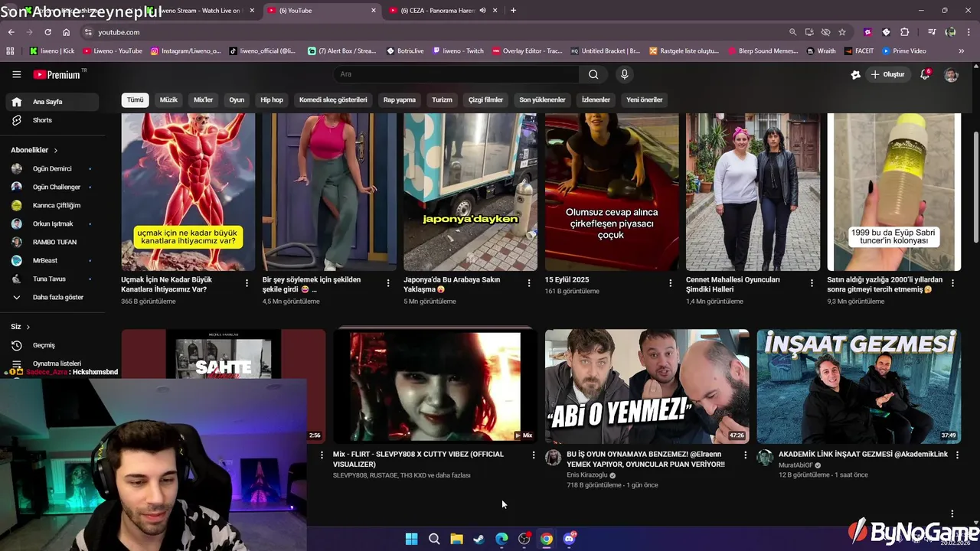Viewport: 980px width, 551px height.
Task: Open the Windows Start menu
Action: pos(411,539)
